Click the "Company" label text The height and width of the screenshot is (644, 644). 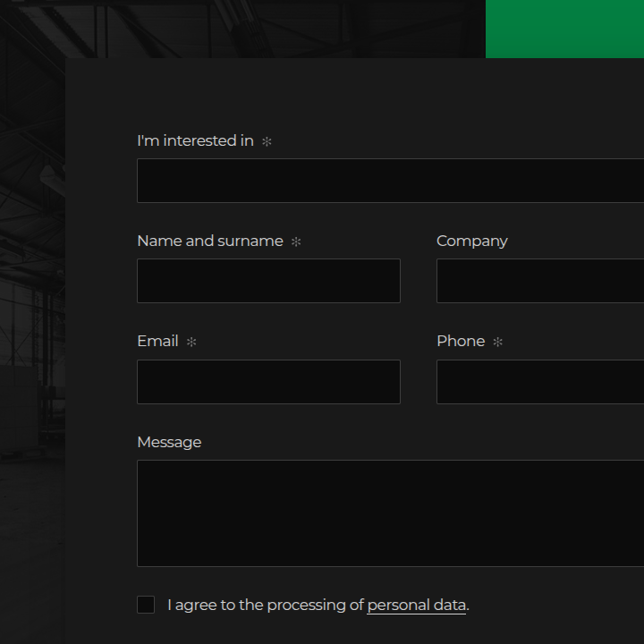tap(472, 241)
